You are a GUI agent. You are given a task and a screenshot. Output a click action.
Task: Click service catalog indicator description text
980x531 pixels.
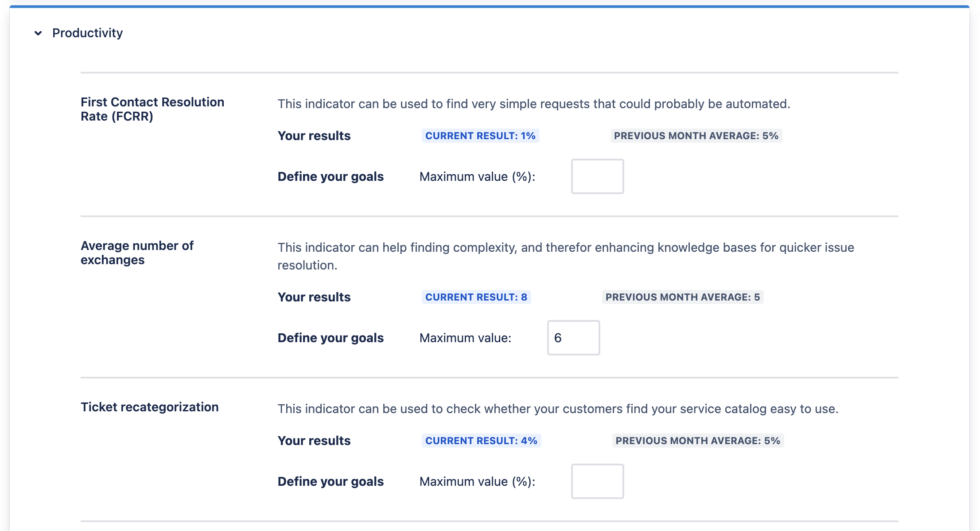coord(558,409)
